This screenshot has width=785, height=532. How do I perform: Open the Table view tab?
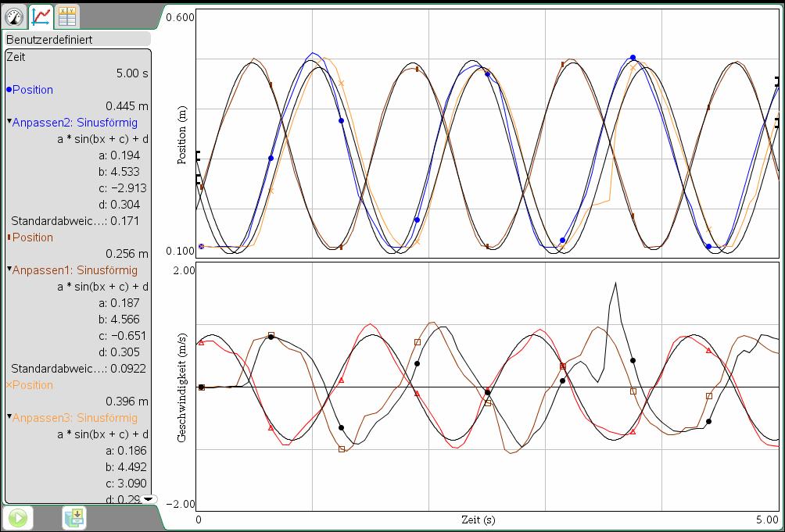tap(67, 14)
